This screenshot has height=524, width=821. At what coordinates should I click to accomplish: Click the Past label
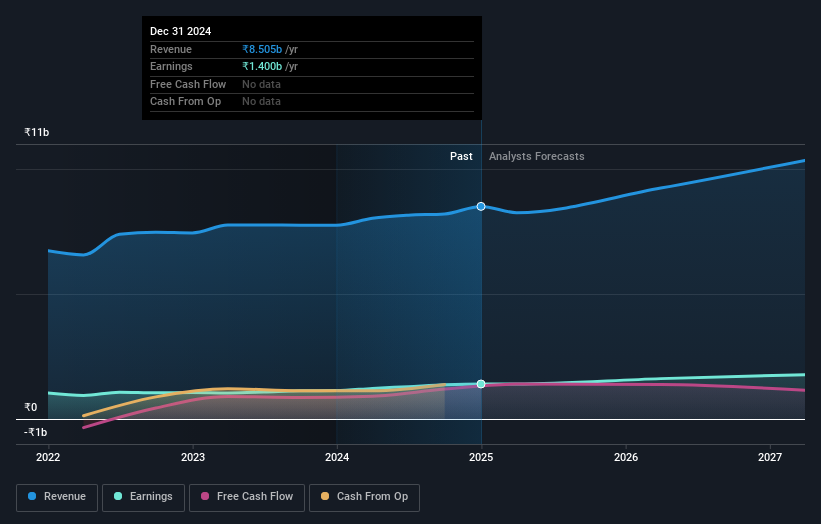coord(461,157)
